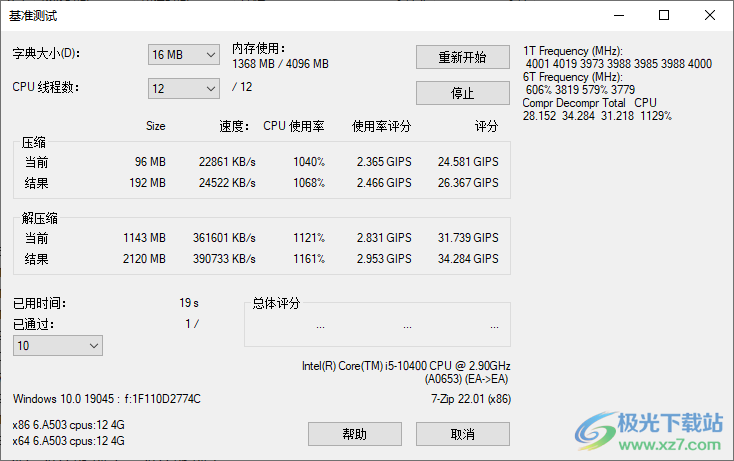Click the decompression result speed 390733 KB/s
The height and width of the screenshot is (461, 734).
[x=224, y=258]
